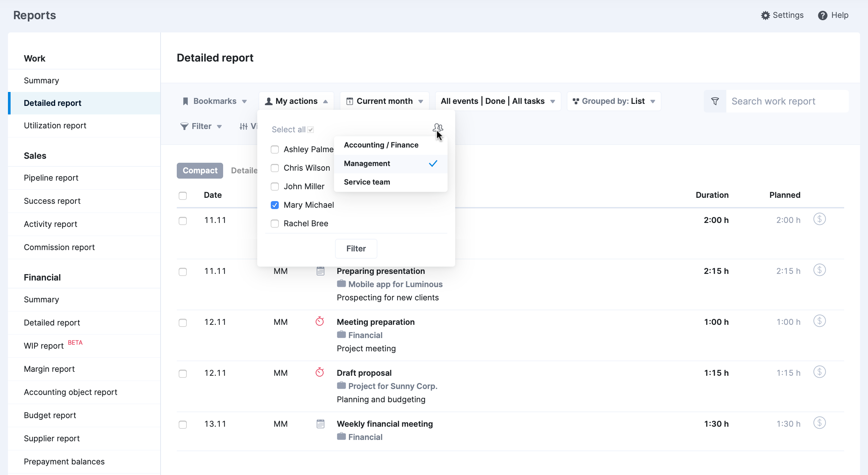Click the dollar icon for Weekly financial meeting
The height and width of the screenshot is (475, 868).
pos(819,423)
